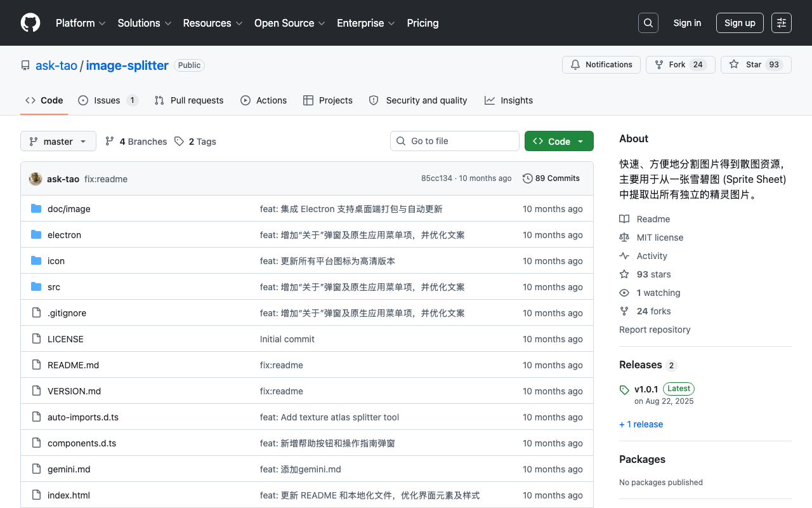
Task: Expand the green Code dropdown button
Action: [559, 141]
